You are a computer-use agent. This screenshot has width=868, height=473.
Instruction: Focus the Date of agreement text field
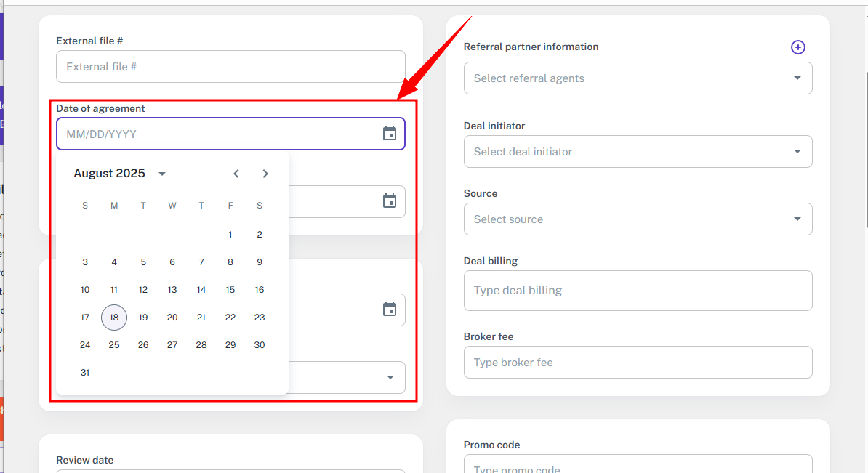point(218,134)
